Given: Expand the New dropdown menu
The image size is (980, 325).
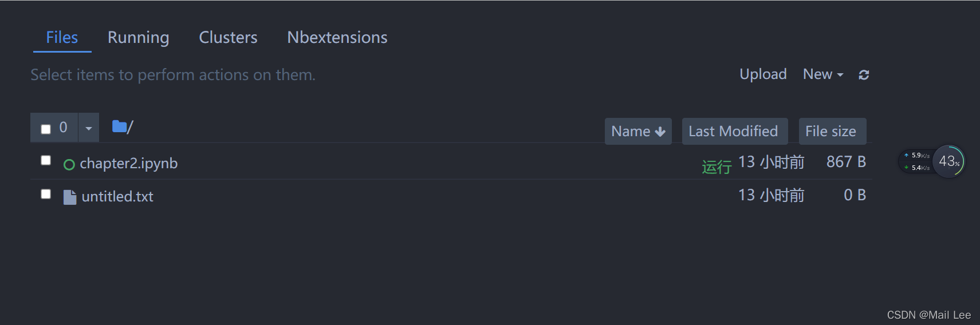Looking at the screenshot, I should pos(823,74).
